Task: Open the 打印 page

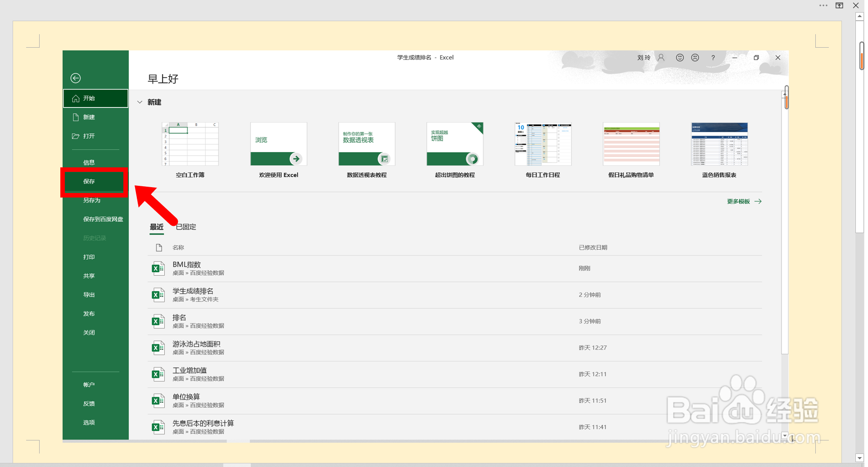Action: pyautogui.click(x=95, y=257)
